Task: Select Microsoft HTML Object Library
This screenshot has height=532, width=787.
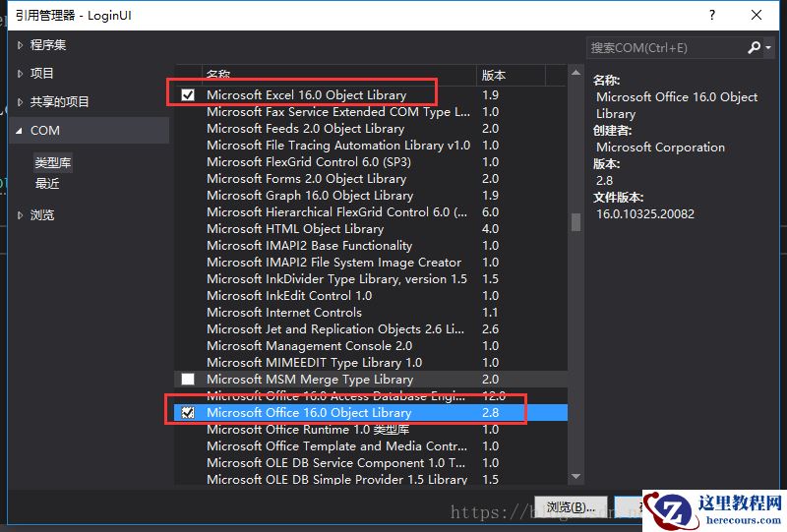Action: (372, 229)
